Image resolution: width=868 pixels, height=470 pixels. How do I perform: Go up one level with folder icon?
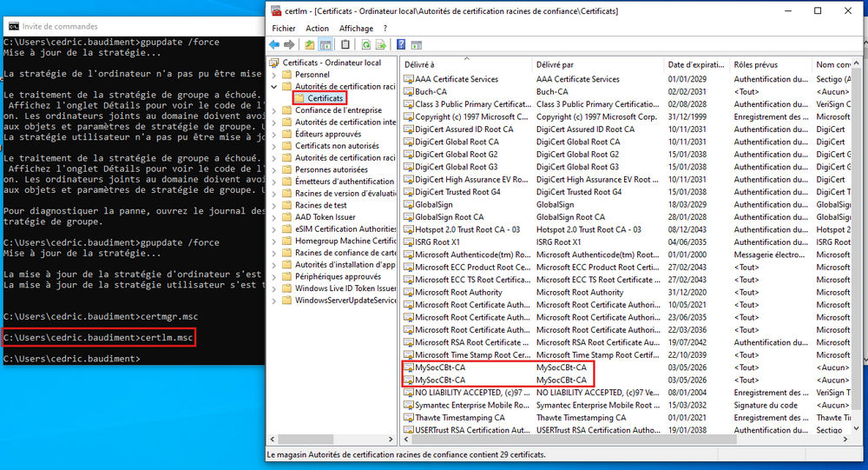pos(310,44)
